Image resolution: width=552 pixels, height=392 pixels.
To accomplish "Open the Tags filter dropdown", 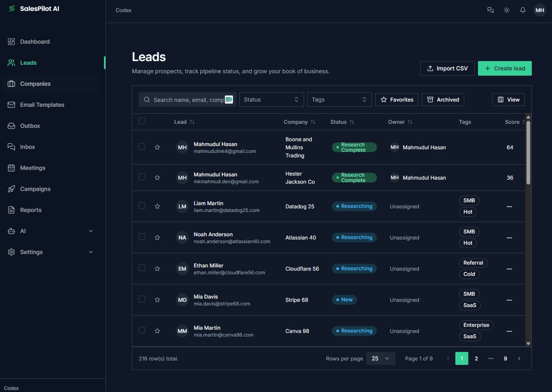I will pyautogui.click(x=339, y=100).
